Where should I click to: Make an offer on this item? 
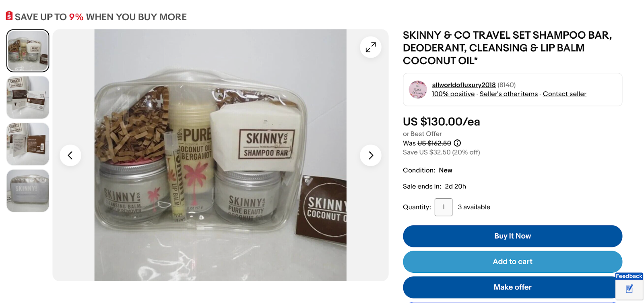512,287
